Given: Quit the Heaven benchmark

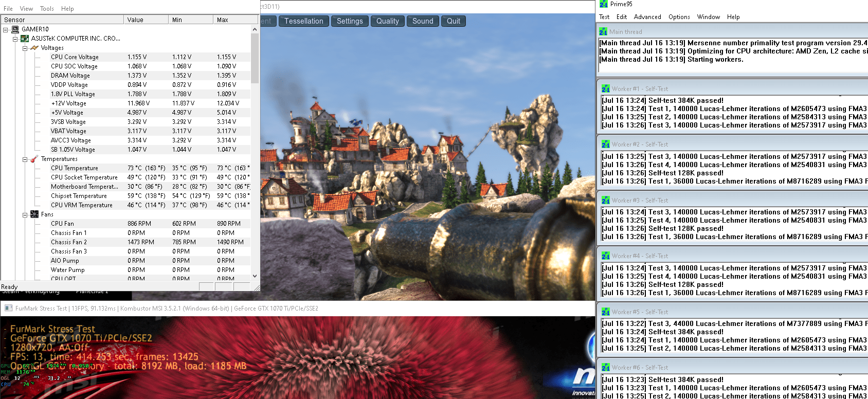Looking at the screenshot, I should pyautogui.click(x=454, y=21).
